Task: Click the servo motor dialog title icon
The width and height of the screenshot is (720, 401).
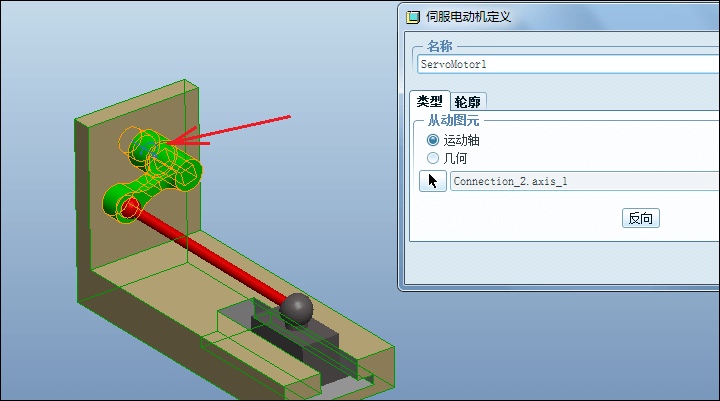Action: [413, 17]
